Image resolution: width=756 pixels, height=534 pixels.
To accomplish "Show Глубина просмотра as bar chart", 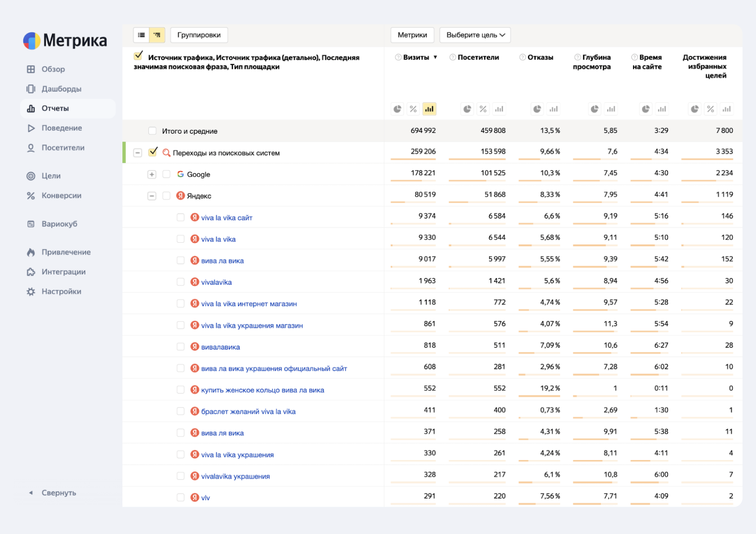I will pos(611,109).
